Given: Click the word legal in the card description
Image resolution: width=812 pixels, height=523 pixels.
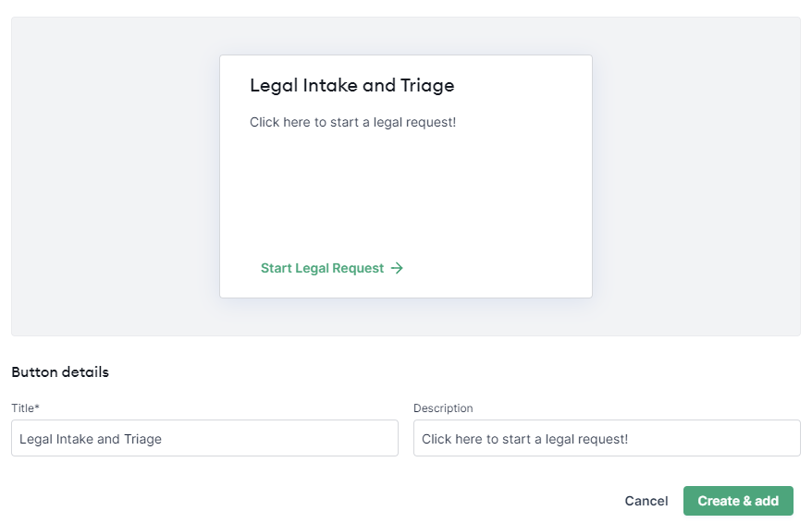Looking at the screenshot, I should pyautogui.click(x=387, y=123).
